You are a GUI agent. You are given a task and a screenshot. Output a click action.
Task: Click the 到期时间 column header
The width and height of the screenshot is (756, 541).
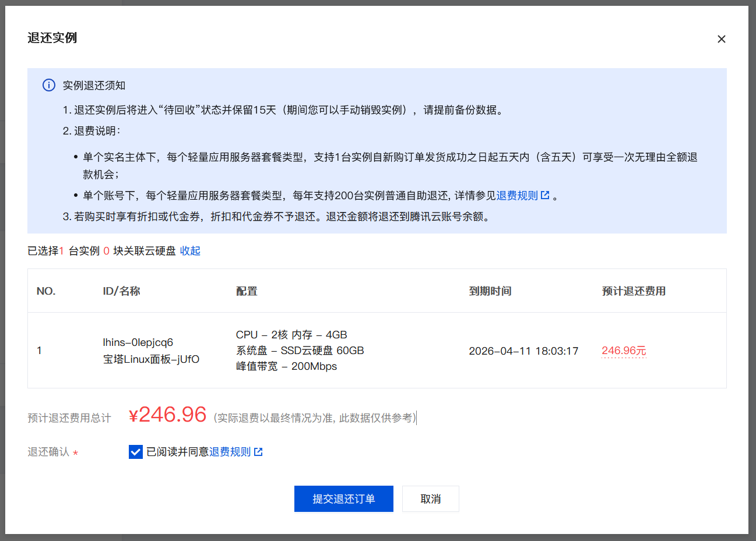(x=490, y=291)
